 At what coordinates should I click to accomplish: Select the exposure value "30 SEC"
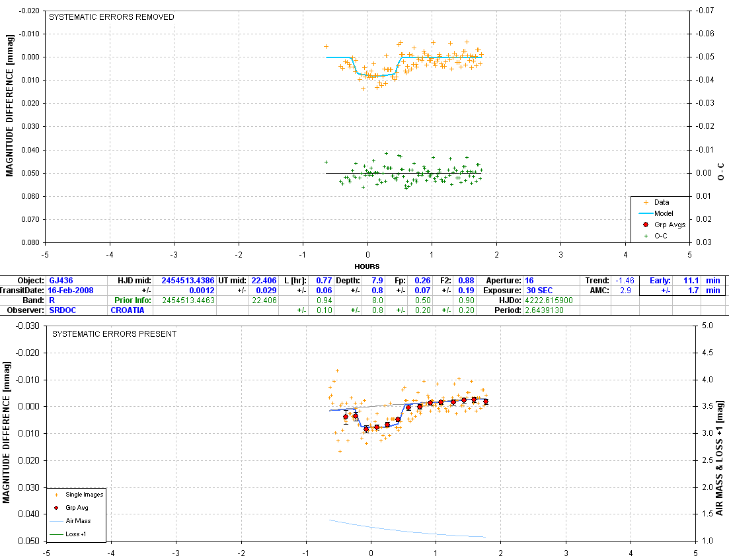coord(539,291)
